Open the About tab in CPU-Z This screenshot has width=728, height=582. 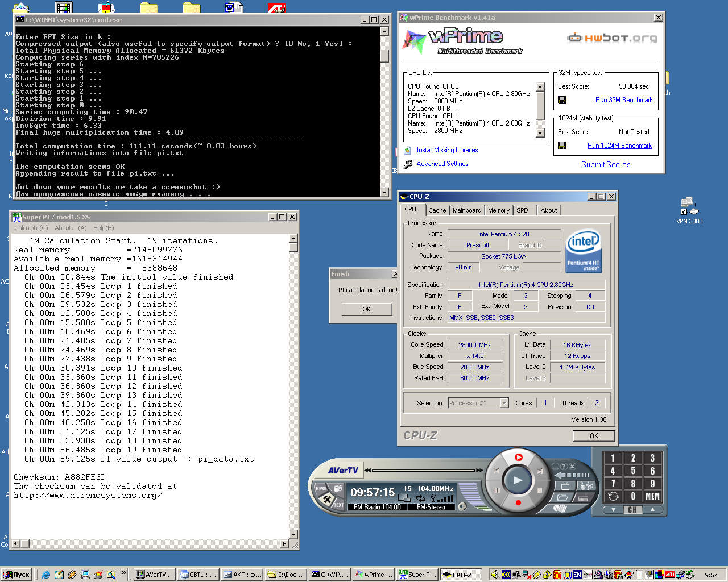(x=549, y=210)
